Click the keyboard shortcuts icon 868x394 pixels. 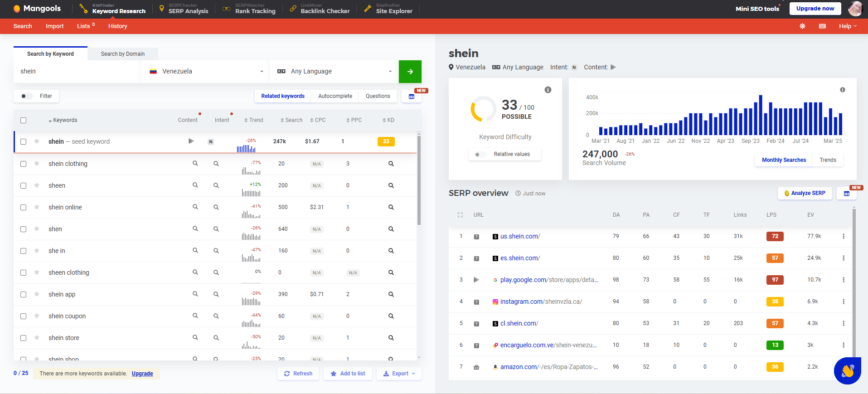click(x=822, y=26)
